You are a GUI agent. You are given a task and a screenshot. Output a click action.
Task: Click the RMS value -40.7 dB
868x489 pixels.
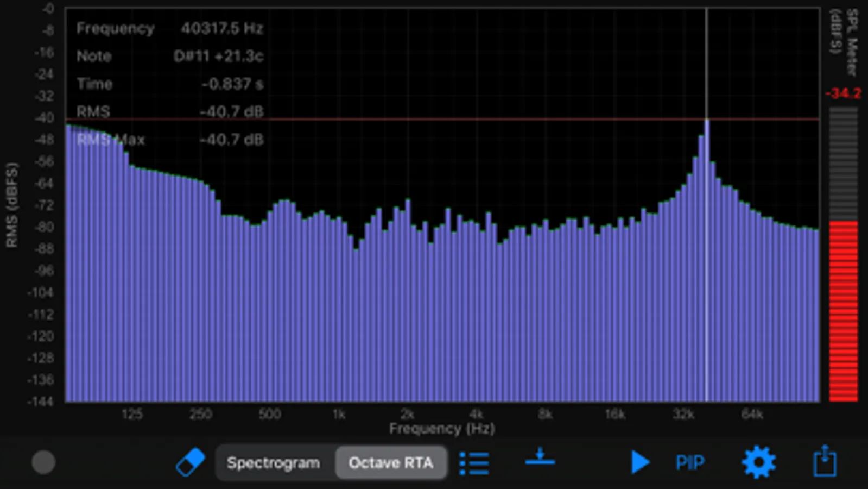point(232,112)
